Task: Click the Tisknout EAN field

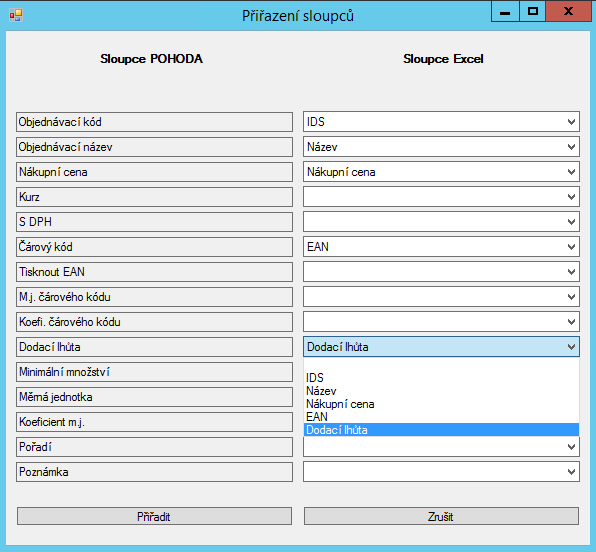Action: (x=154, y=272)
